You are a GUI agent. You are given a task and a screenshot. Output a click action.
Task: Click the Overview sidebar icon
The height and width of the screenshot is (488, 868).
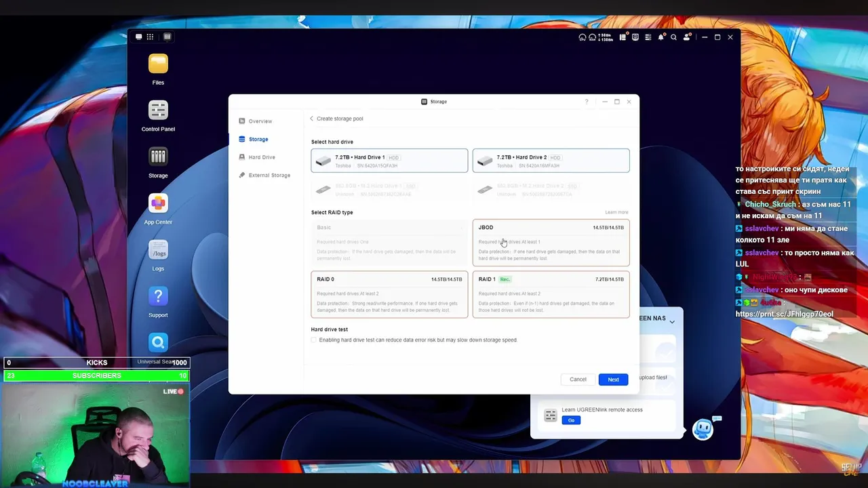tap(242, 121)
